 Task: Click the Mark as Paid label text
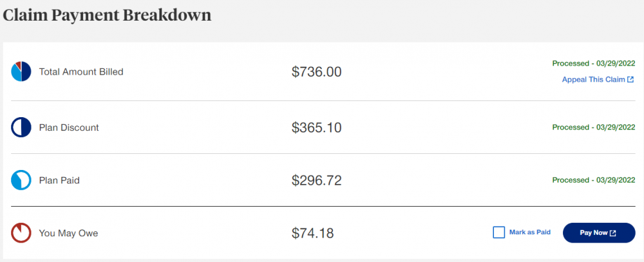[x=529, y=232]
